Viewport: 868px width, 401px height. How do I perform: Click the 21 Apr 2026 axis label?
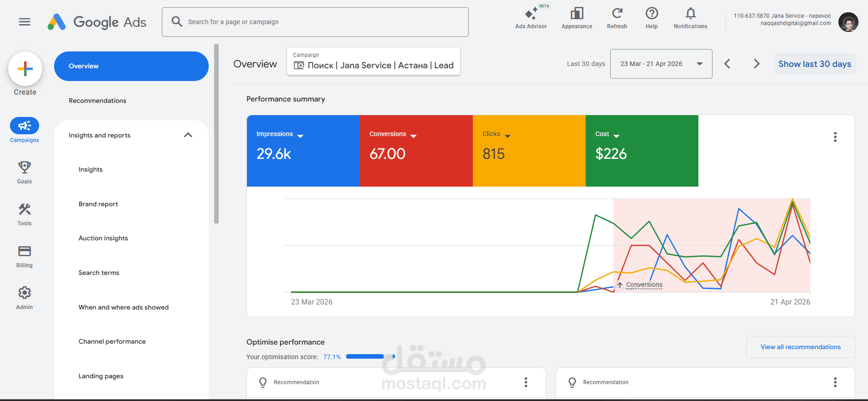click(x=790, y=302)
